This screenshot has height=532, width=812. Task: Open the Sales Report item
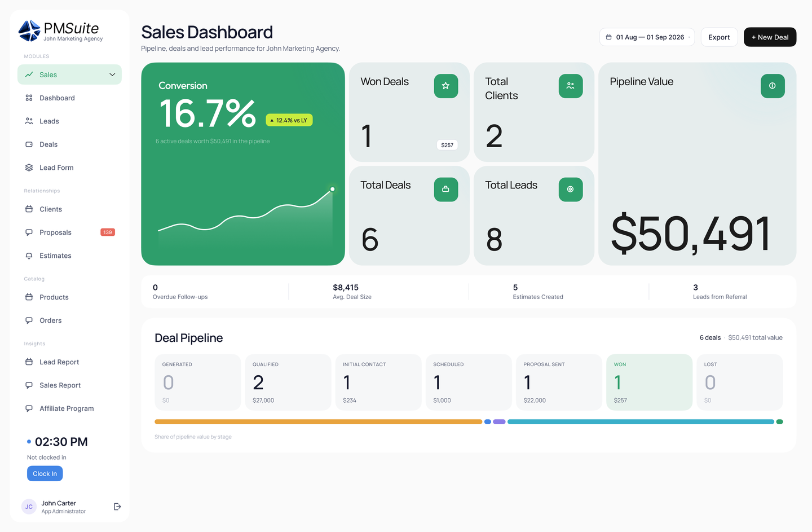69,385
